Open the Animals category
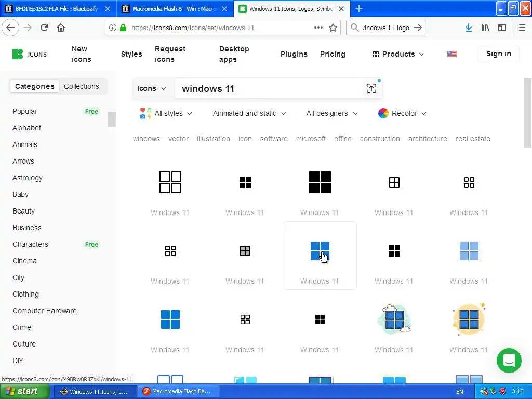The height and width of the screenshot is (399, 532). coord(25,144)
